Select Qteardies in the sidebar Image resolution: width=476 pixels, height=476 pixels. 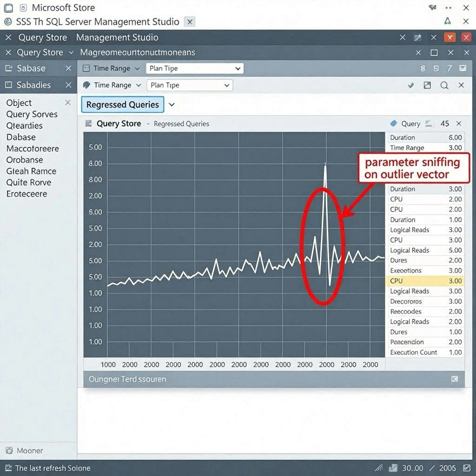coord(24,126)
